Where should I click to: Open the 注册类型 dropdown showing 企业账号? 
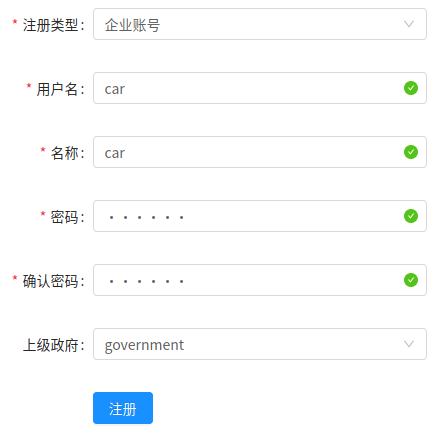click(260, 24)
